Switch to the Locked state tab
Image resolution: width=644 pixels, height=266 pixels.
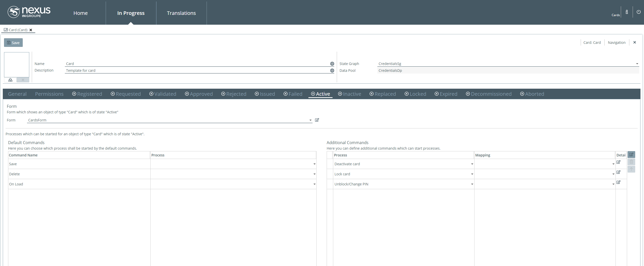[x=415, y=94]
